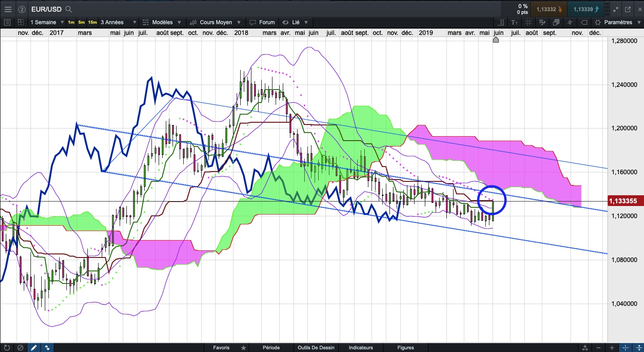Click the price tag label icon
Image resolution: width=644 pixels, height=352 pixels.
pos(584,22)
